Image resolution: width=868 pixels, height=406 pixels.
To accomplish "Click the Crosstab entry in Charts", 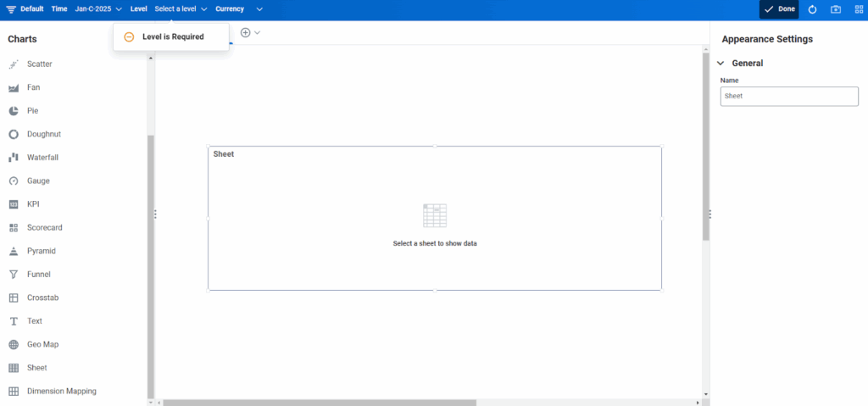I will click(x=42, y=298).
